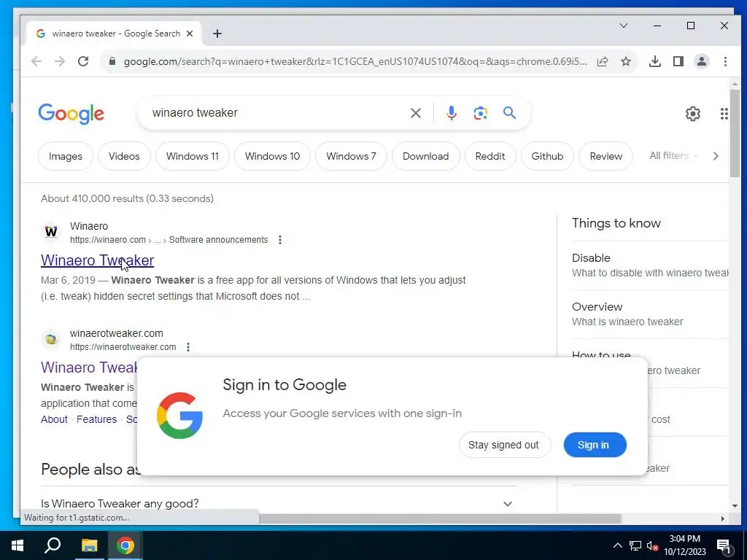
Task: Reload the page with the refresh icon
Action: click(x=83, y=61)
